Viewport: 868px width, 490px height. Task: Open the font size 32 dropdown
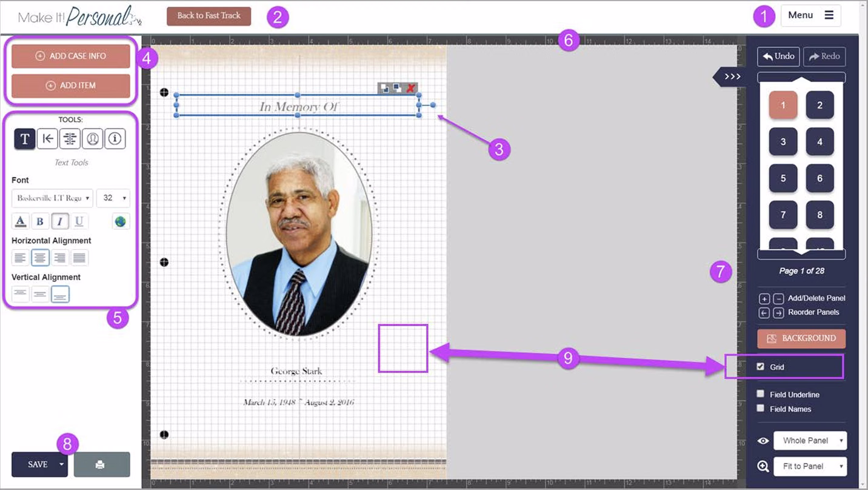(113, 198)
